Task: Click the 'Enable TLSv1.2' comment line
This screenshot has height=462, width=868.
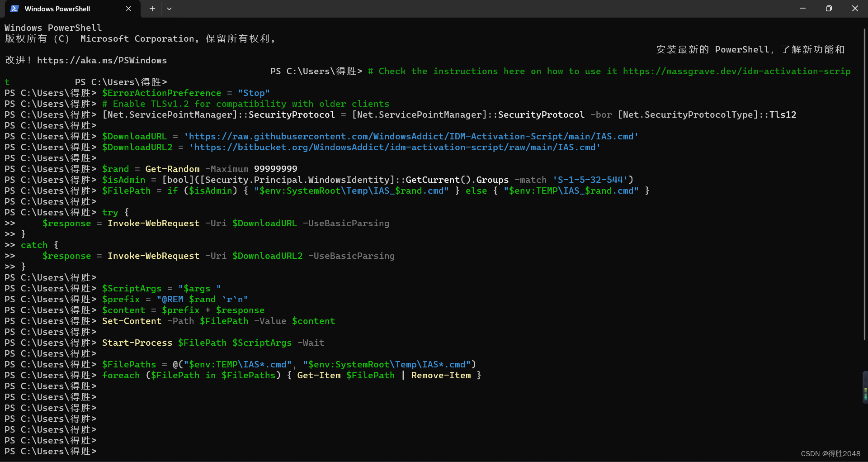Action: click(245, 104)
